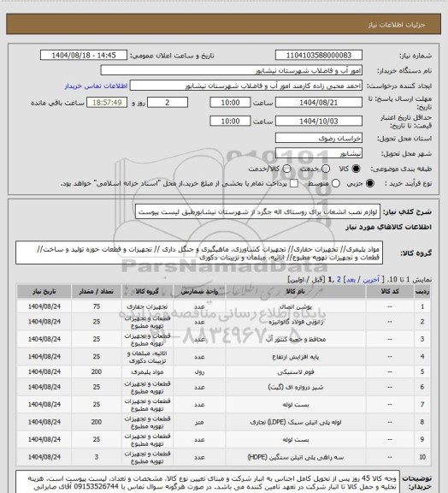Click the کد کالا column header
The image size is (448, 493).
390,292
